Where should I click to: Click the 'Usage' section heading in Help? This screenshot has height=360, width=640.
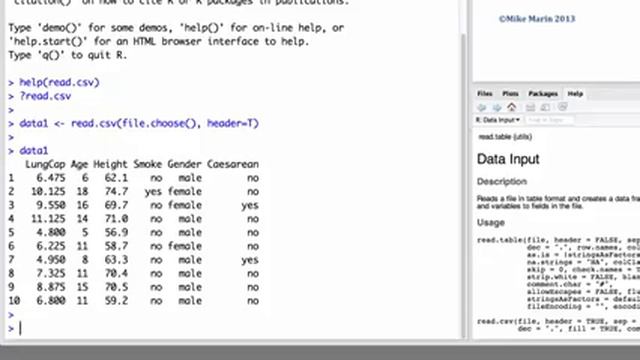coord(491,223)
